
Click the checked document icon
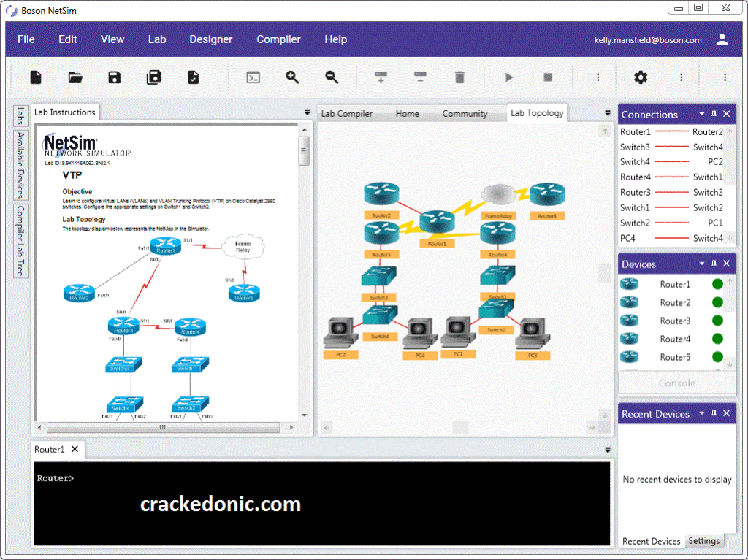click(193, 77)
